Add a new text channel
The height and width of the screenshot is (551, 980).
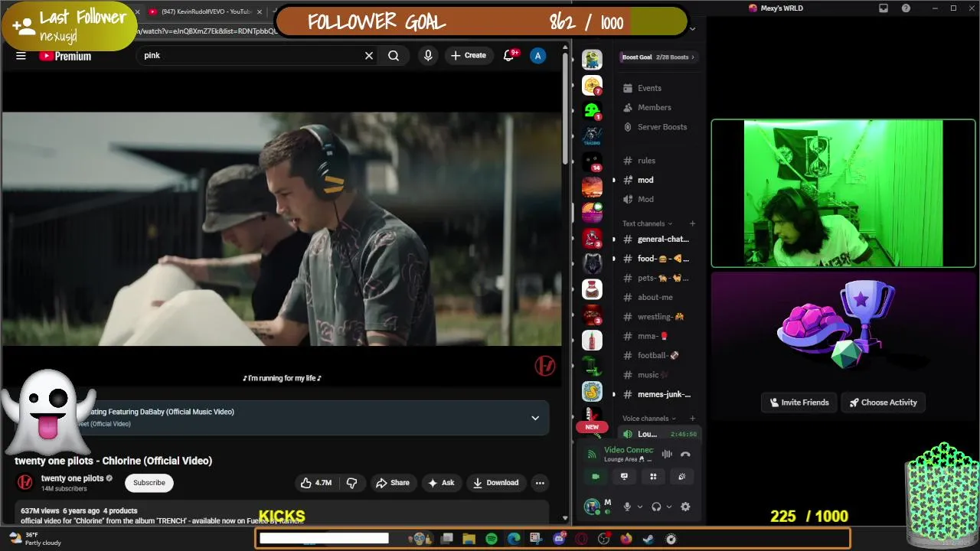(x=692, y=223)
